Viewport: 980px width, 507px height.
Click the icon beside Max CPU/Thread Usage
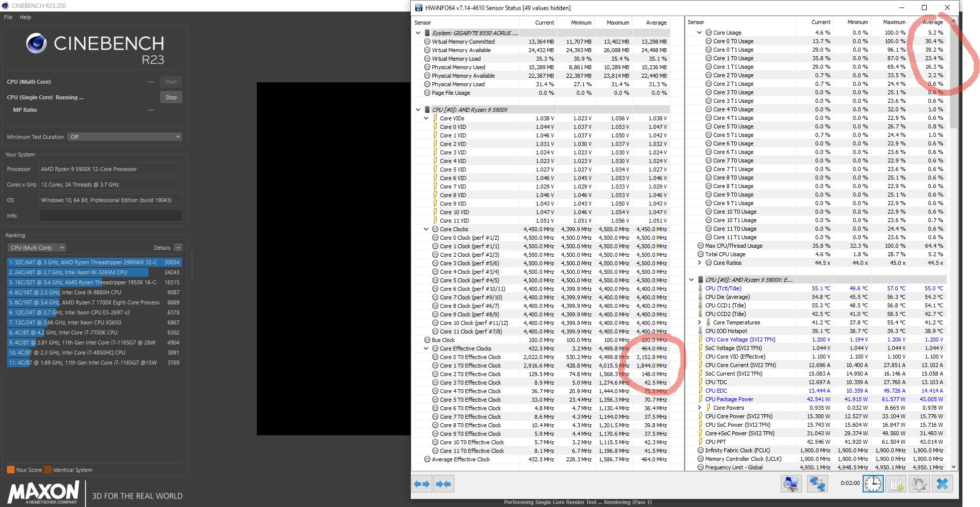(x=701, y=246)
